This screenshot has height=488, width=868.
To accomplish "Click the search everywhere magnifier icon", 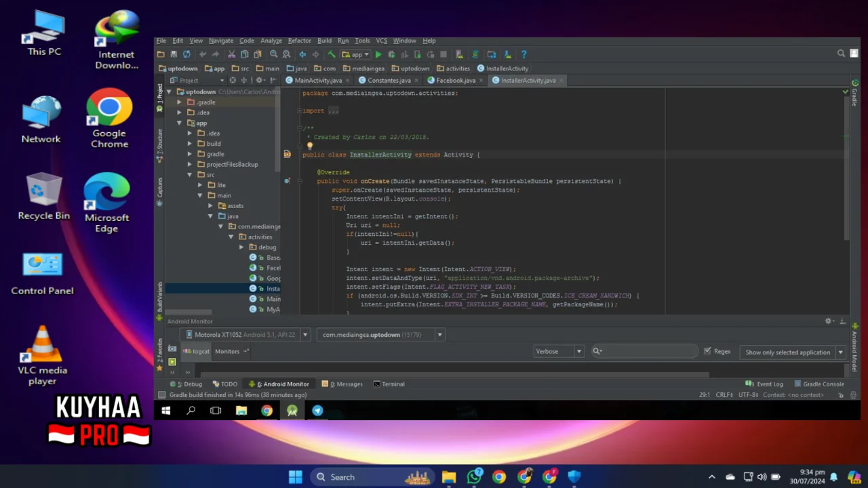I will tap(841, 54).
